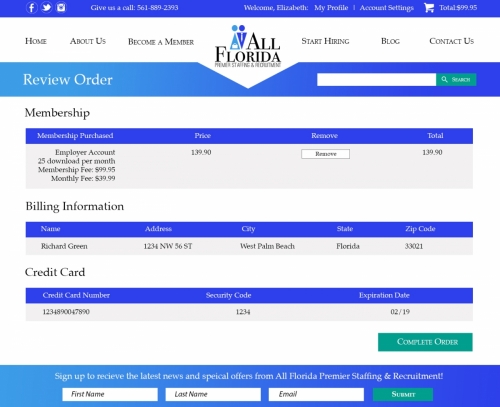Go to the Home menu item
500x407 pixels.
[x=36, y=41]
